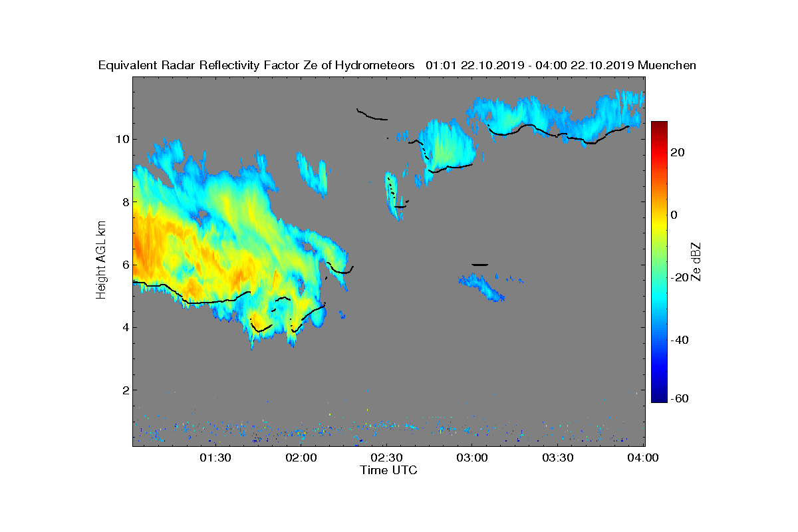Click the plot title 'Equivalent Radar Reflectivity Factor Ze of Hydrometeors'
Viewport: 798px width, 532px height.
257,65
